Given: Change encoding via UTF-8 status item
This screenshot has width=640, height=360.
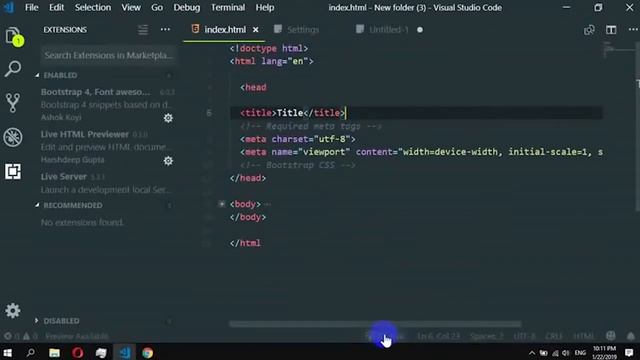Looking at the screenshot, I should click(524, 336).
